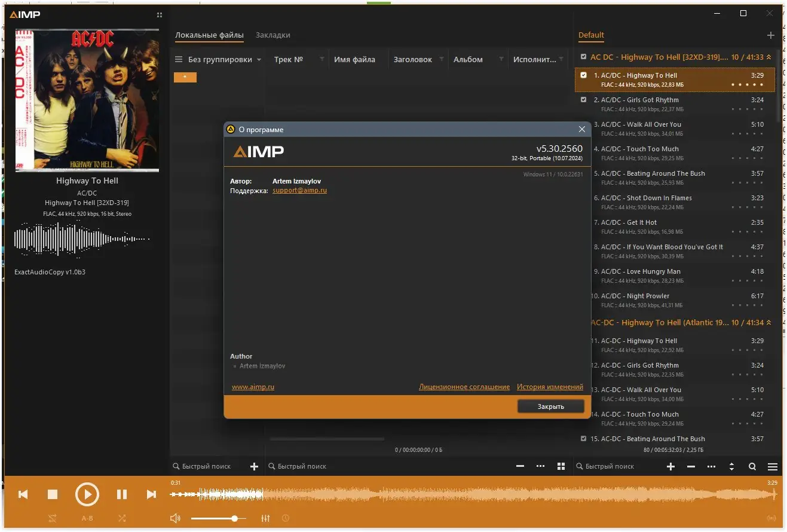Click the internet radio capture icon

click(771, 518)
